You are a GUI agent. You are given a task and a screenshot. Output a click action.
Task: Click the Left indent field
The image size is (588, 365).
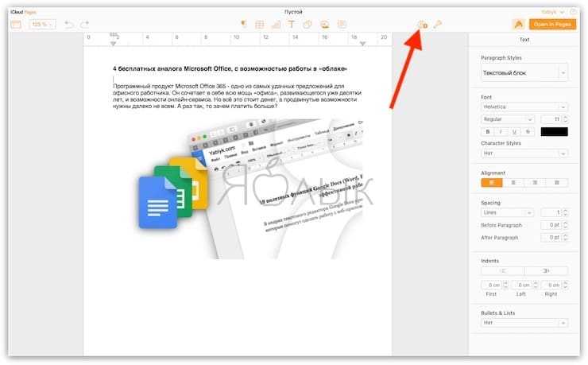point(521,285)
